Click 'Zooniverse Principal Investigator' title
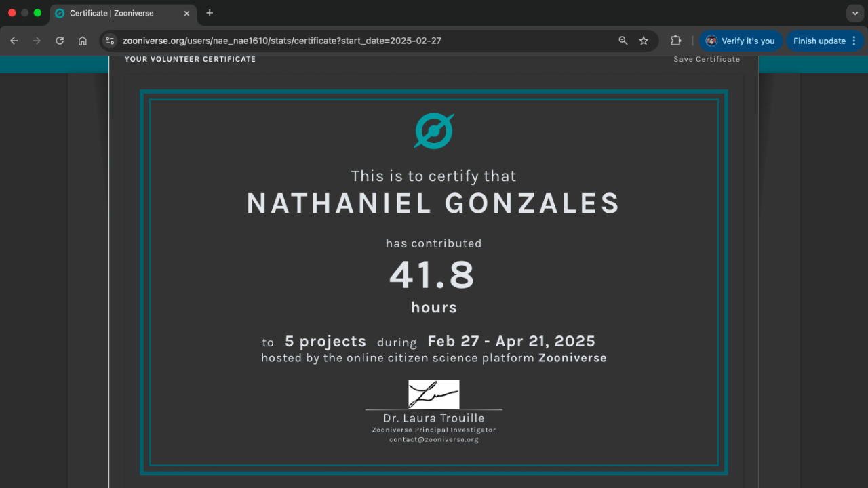Viewport: 868px width, 488px height. 434,430
